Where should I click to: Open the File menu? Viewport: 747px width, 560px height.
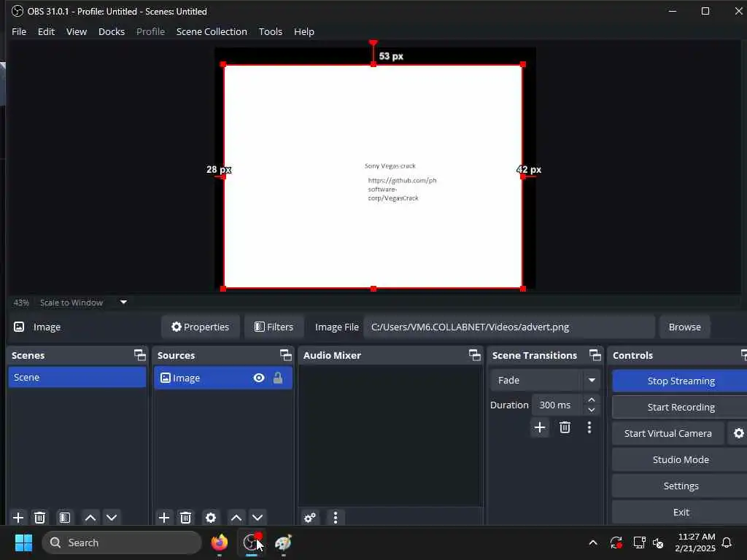pyautogui.click(x=19, y=31)
